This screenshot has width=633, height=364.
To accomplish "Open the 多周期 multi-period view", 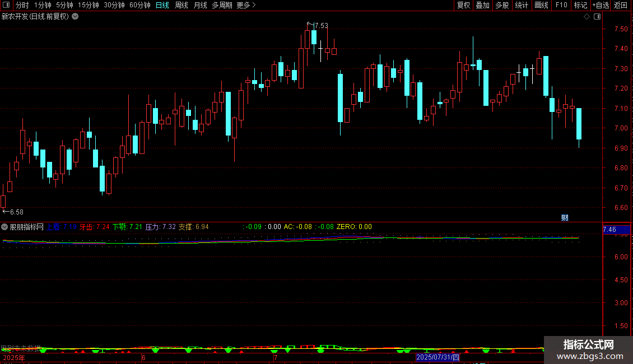I will (222, 5).
